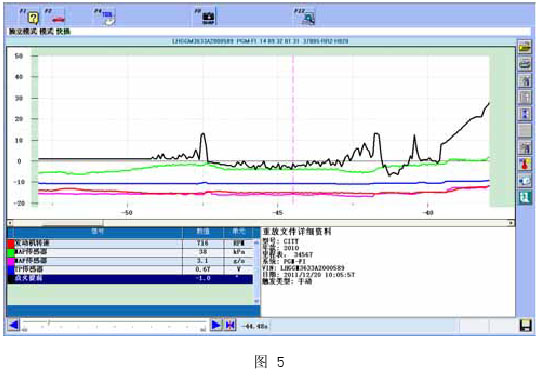Click the reset-to-trigger button beside play arrow
This screenshot has width=538, height=379.
[231, 324]
